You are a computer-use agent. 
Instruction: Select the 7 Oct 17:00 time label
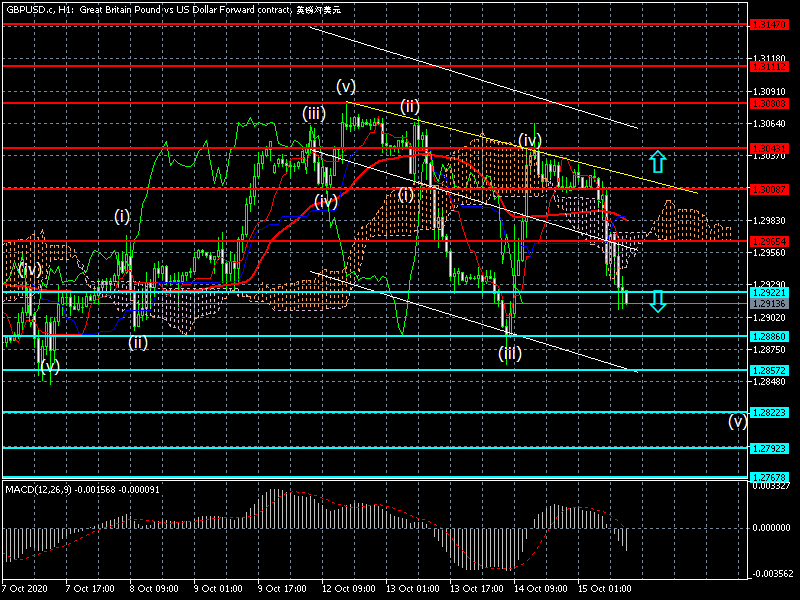click(90, 588)
